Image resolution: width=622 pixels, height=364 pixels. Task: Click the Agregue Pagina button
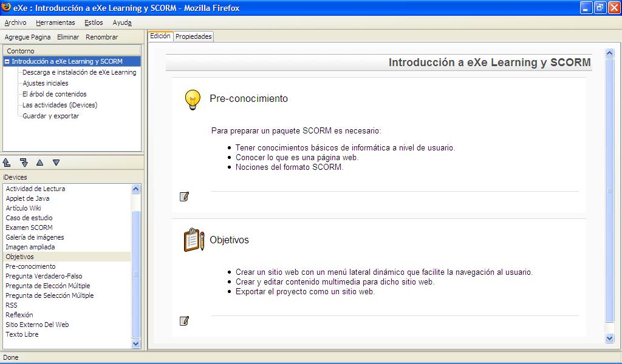point(28,37)
